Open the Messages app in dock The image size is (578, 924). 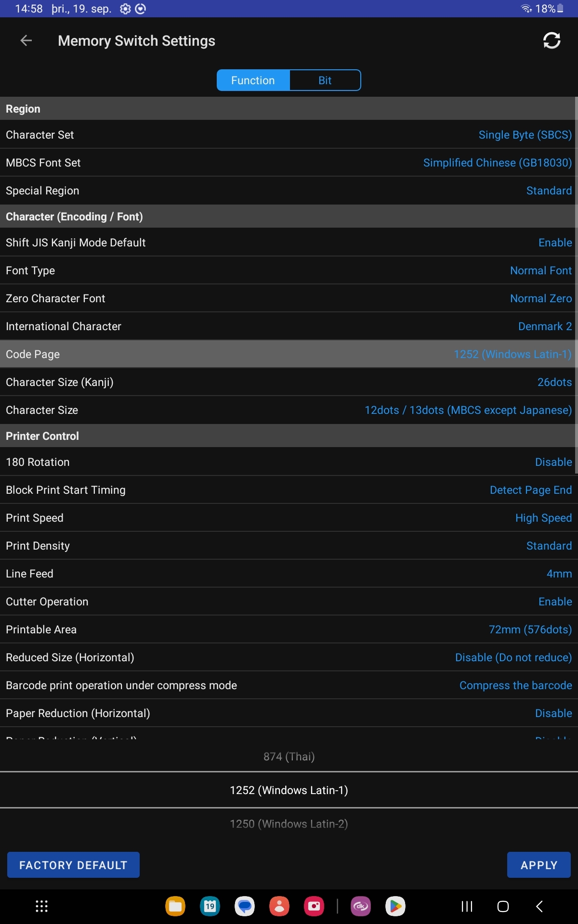tap(245, 907)
